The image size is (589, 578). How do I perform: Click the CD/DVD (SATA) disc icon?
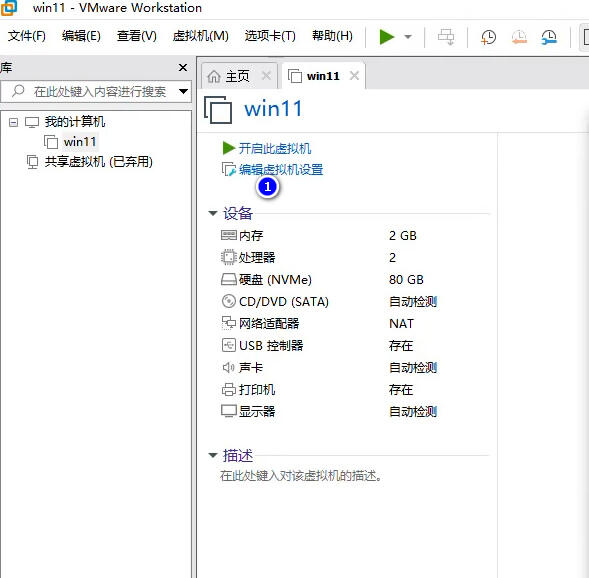pyautogui.click(x=228, y=301)
